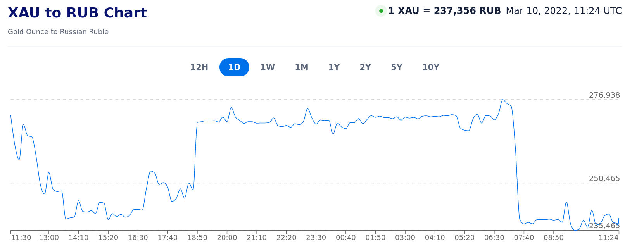Screen dimensions: 644x243
Task: Click the 235,465 low price label
Action: point(604,226)
